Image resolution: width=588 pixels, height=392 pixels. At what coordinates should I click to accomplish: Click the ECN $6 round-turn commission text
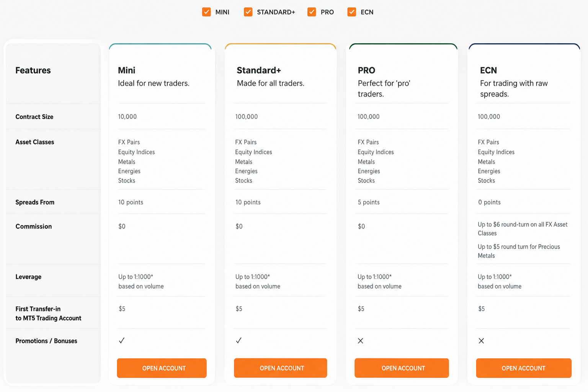(x=523, y=229)
